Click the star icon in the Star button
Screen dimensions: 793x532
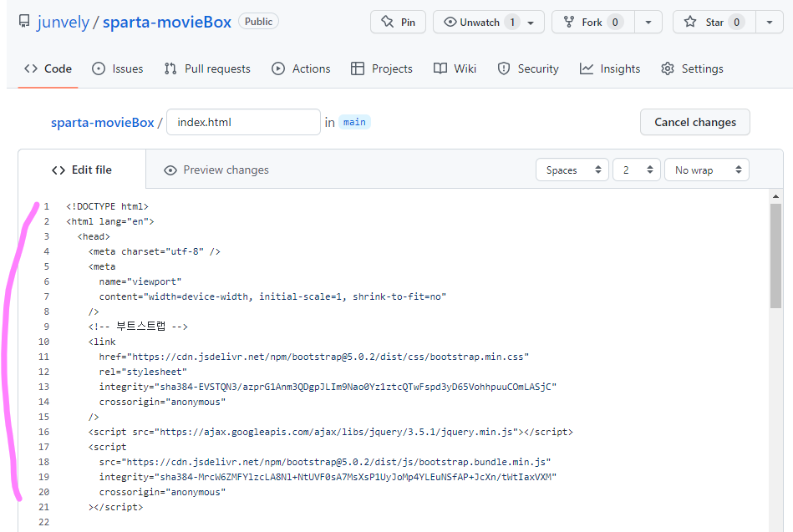point(690,22)
